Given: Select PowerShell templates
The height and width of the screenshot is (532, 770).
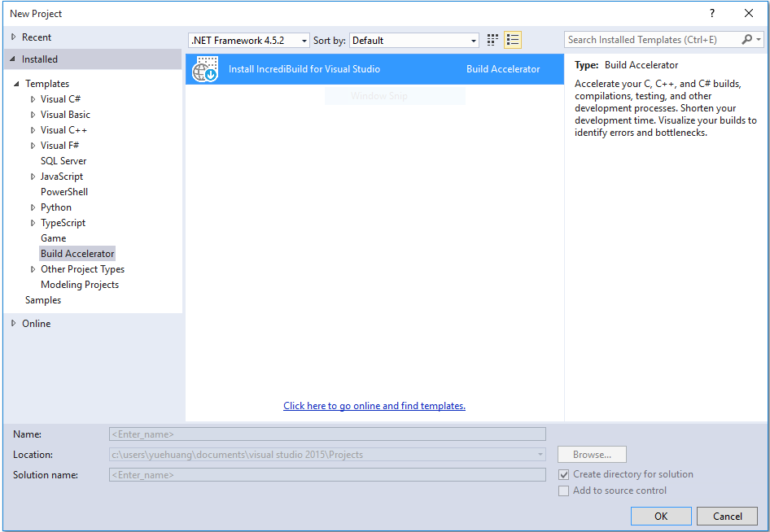Looking at the screenshot, I should point(64,192).
